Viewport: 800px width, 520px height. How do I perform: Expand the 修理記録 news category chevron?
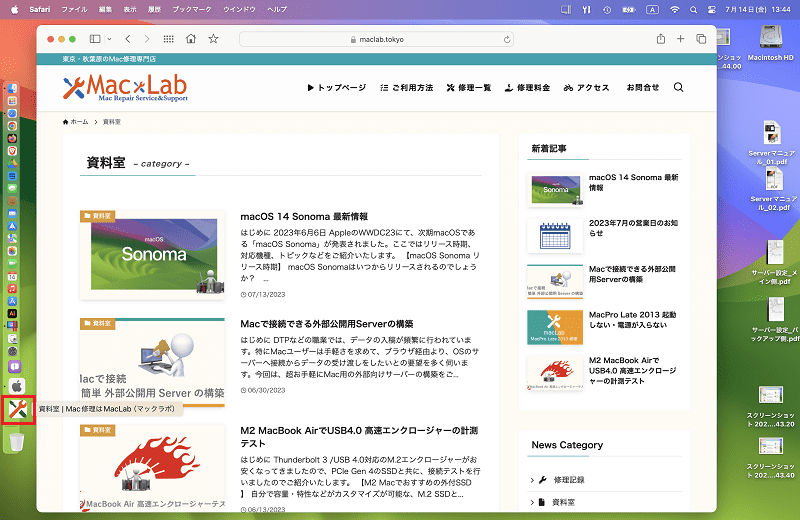(532, 480)
